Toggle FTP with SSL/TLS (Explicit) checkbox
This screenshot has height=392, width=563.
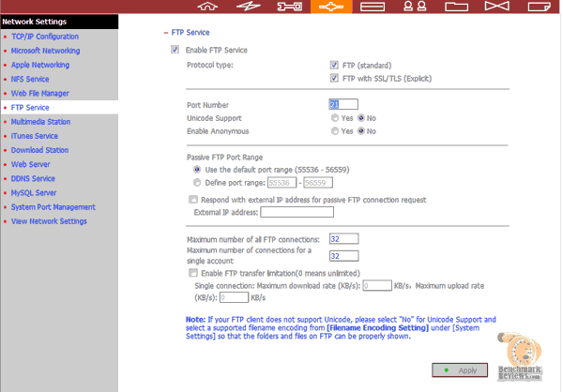coord(334,78)
